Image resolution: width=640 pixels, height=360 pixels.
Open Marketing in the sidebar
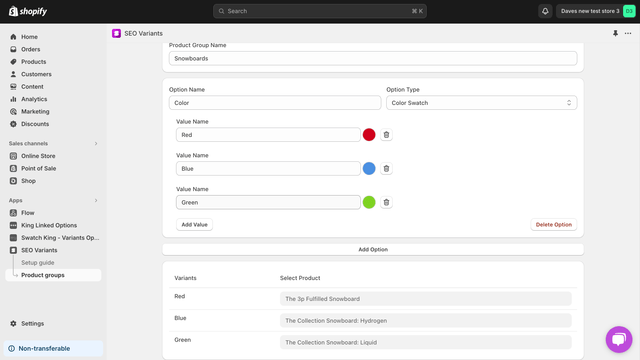pos(35,111)
